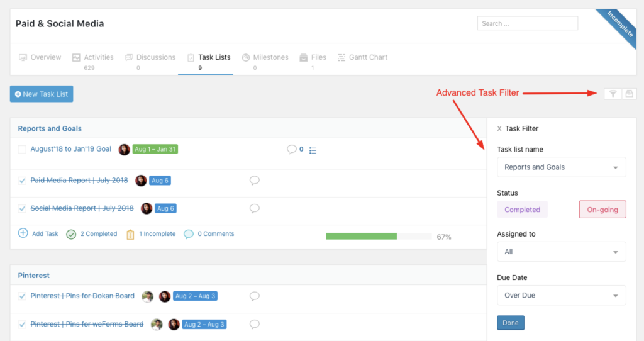The width and height of the screenshot is (644, 341).
Task: Open subtask list icon for August'18 Goal
Action: (313, 150)
